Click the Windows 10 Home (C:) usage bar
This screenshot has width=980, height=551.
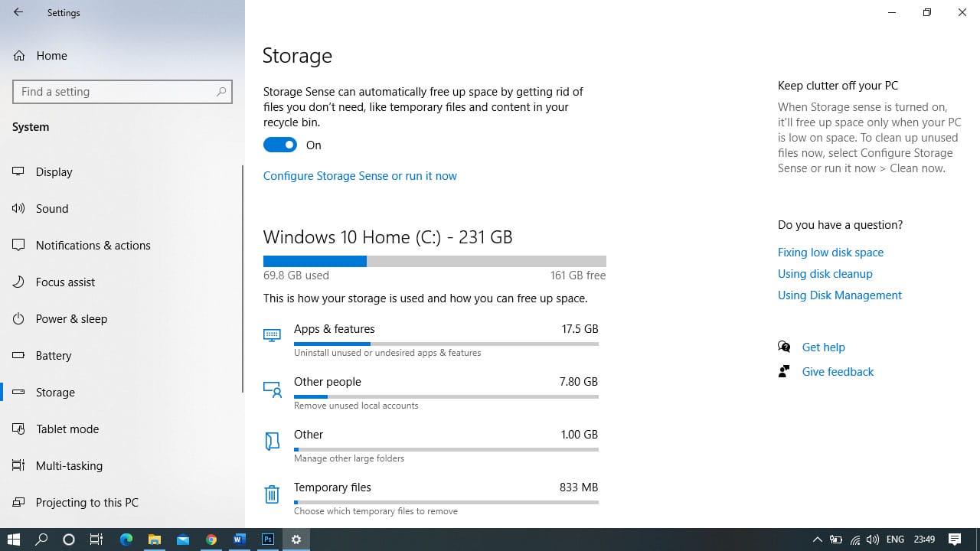point(434,261)
